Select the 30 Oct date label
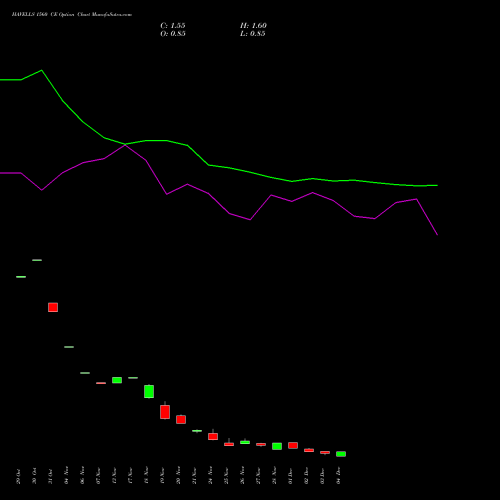 (x=34, y=476)
